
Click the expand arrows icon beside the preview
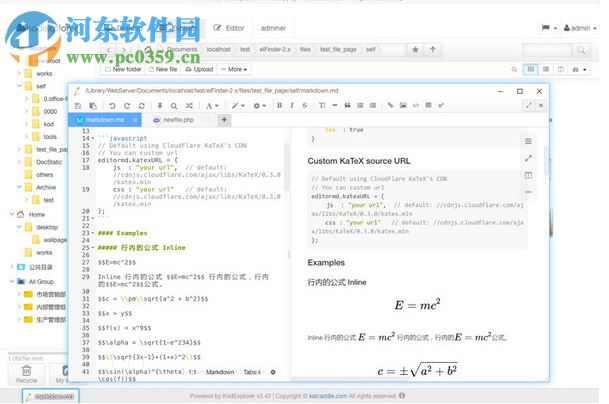click(528, 158)
